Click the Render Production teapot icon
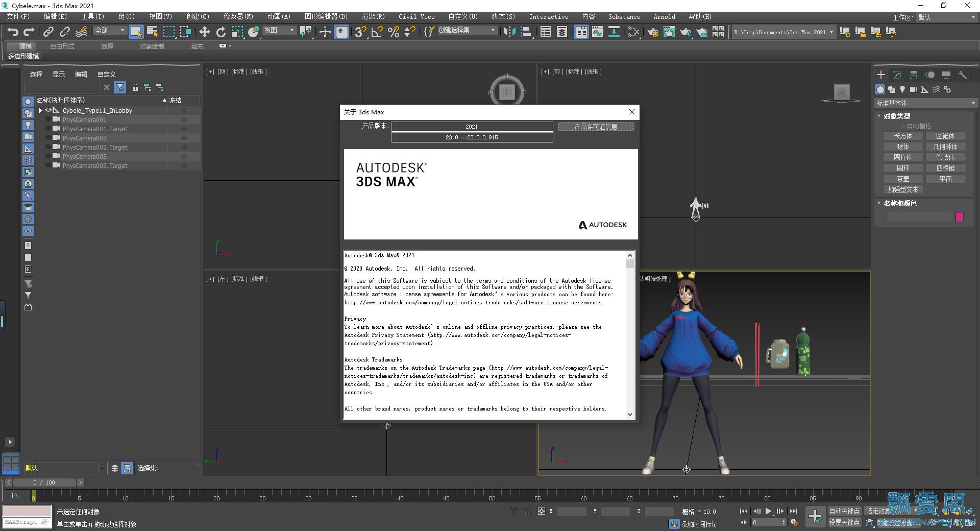This screenshot has width=980, height=531. 685,32
